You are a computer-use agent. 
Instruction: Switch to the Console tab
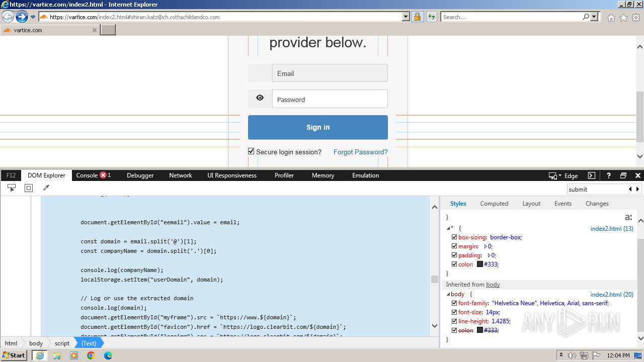[x=87, y=175]
